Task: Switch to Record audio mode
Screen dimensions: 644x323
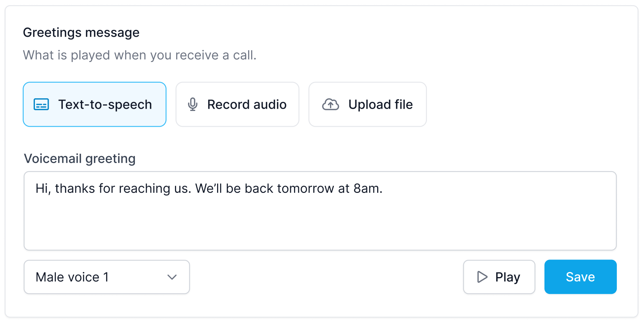Action: [237, 104]
